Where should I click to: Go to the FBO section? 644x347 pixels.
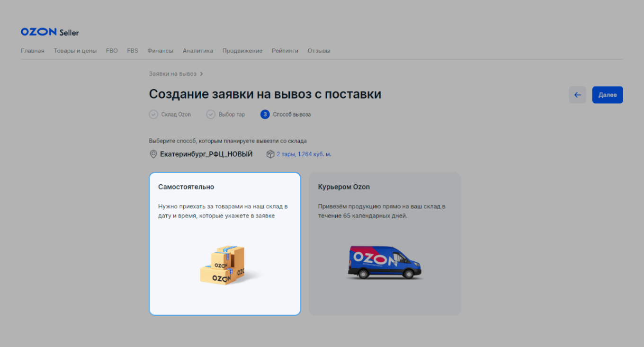(112, 51)
